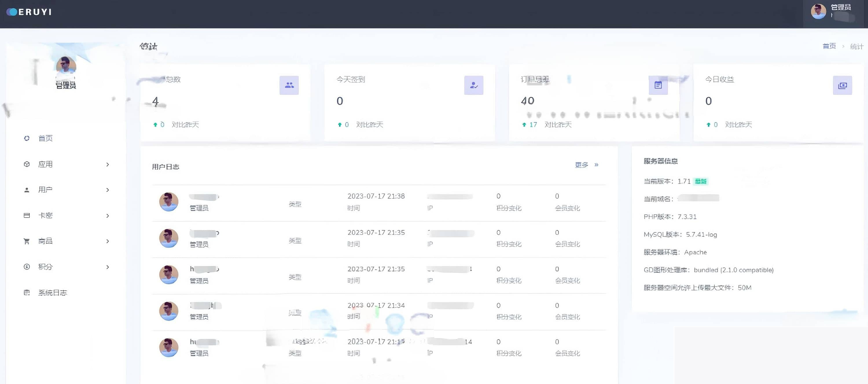Screen dimensions: 868x384
Task: Click 更多 to view all user logs
Action: [x=581, y=165]
